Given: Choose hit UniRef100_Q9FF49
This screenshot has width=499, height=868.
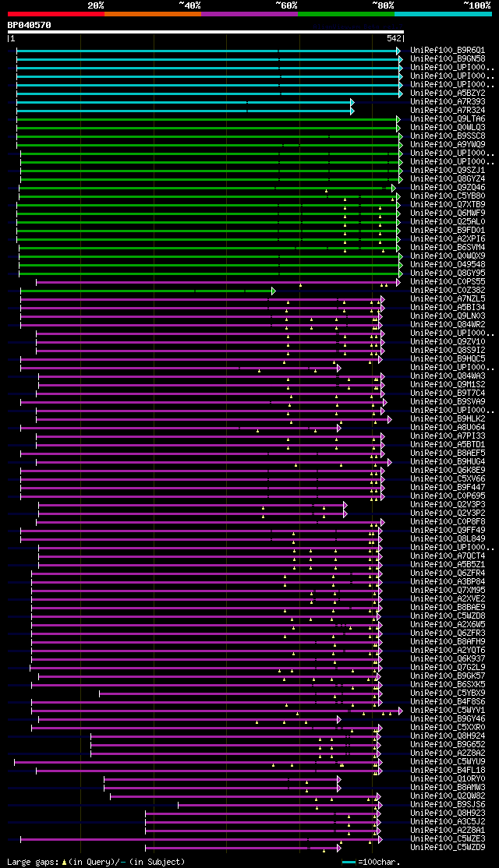Looking at the screenshot, I should click(x=448, y=531).
